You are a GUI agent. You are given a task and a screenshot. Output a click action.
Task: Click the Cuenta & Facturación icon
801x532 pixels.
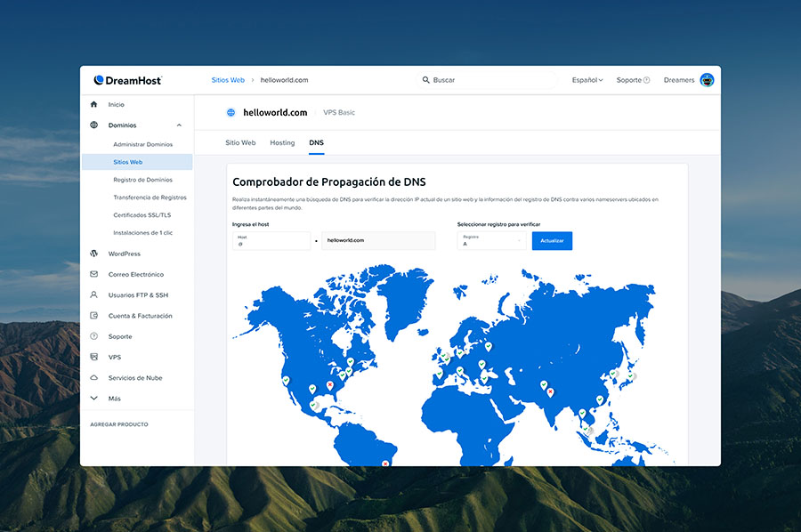coord(94,316)
